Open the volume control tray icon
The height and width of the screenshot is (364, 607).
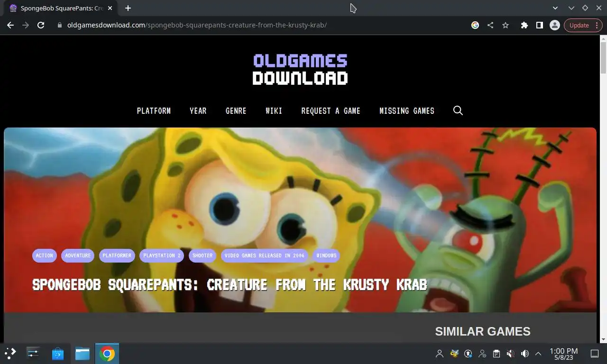tap(524, 354)
